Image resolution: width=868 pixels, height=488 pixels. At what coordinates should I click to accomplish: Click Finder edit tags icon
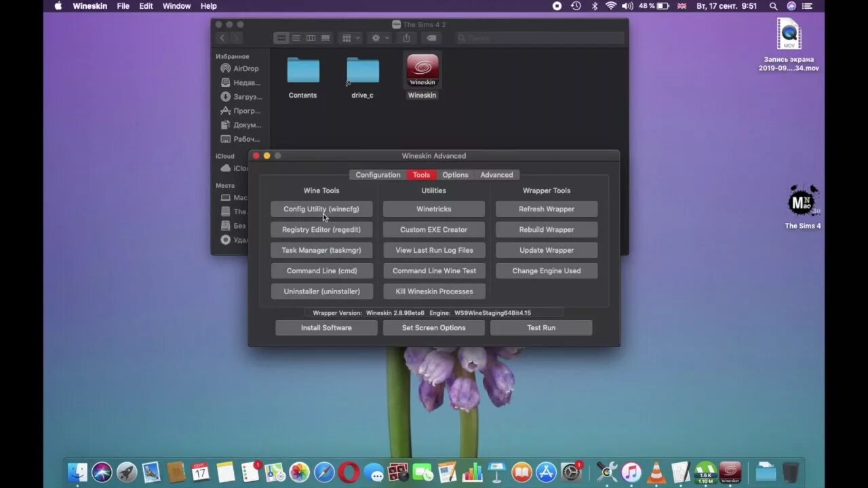(x=431, y=38)
